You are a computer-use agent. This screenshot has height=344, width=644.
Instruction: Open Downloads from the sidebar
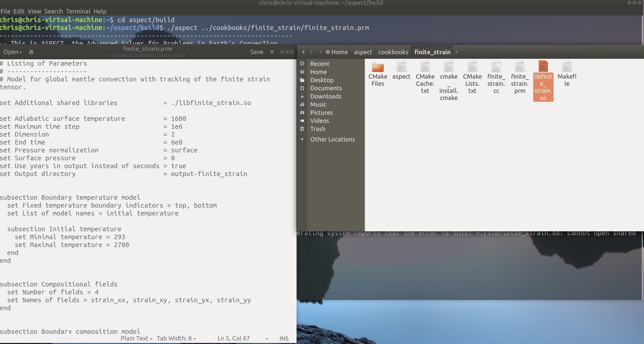point(326,96)
